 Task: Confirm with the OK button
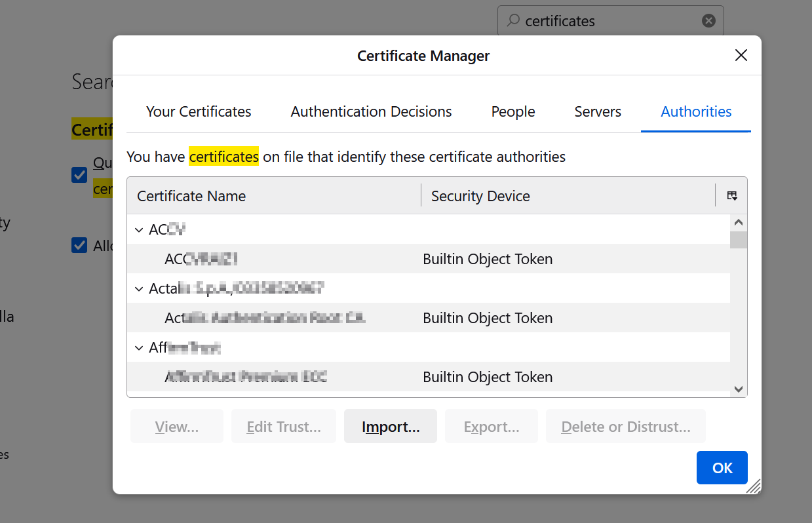click(722, 467)
